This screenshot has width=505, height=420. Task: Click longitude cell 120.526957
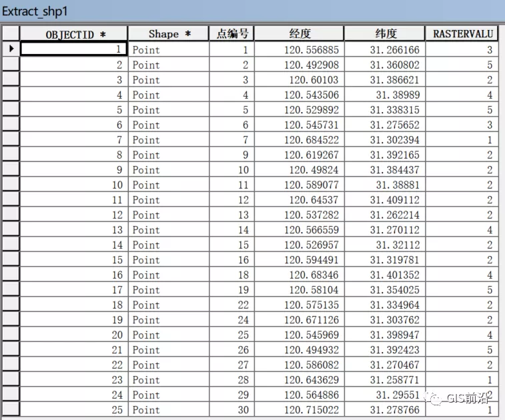300,245
